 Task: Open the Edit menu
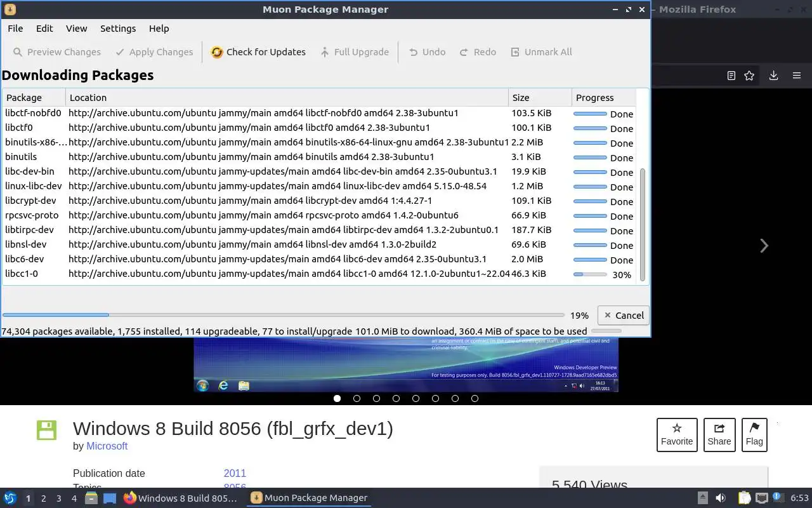click(44, 29)
